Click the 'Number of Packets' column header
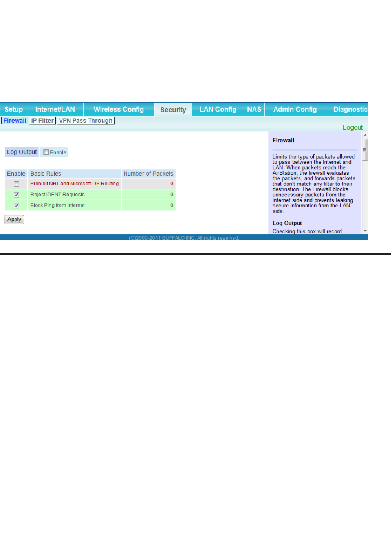The height and width of the screenshot is (534, 392). [x=148, y=174]
